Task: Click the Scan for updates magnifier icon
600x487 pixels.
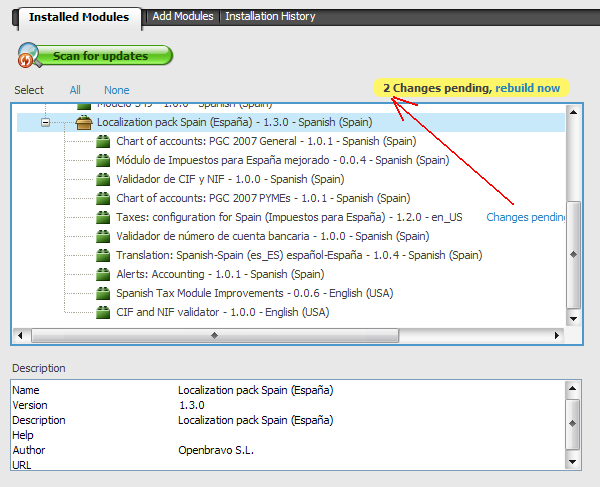Action: [x=29, y=55]
